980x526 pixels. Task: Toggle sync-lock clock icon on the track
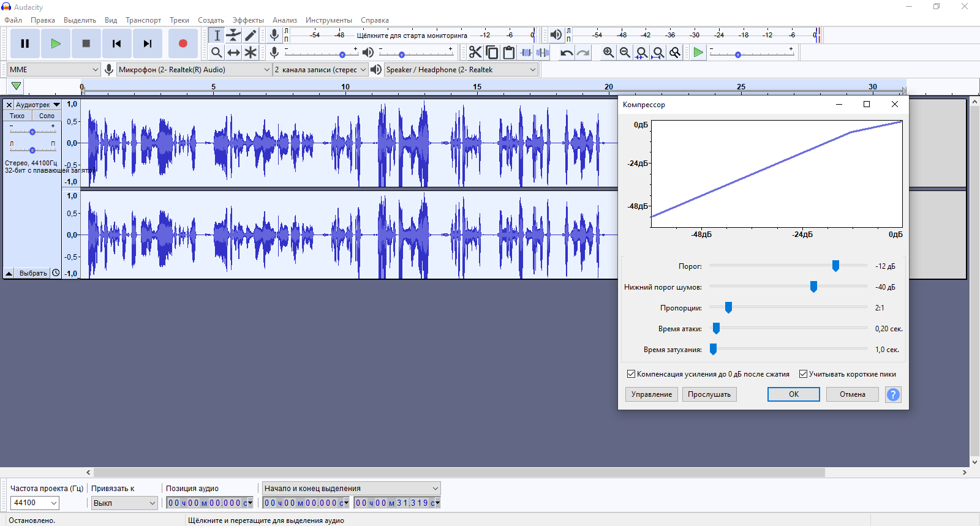(56, 273)
